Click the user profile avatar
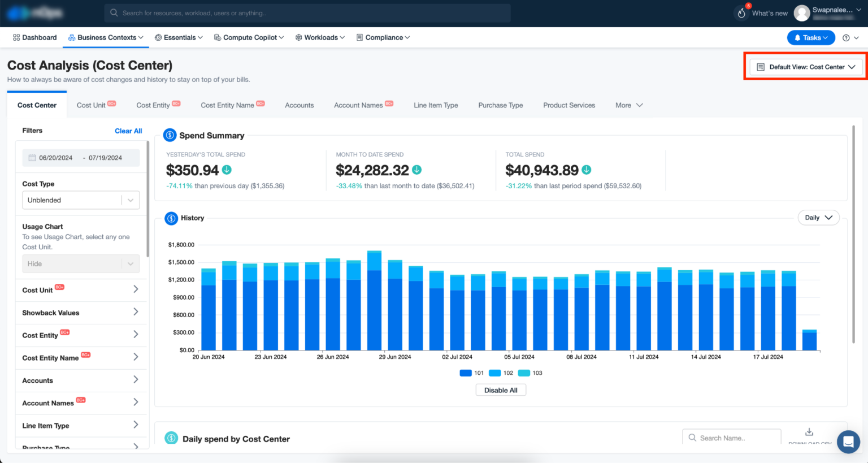Viewport: 868px width, 463px height. point(801,13)
